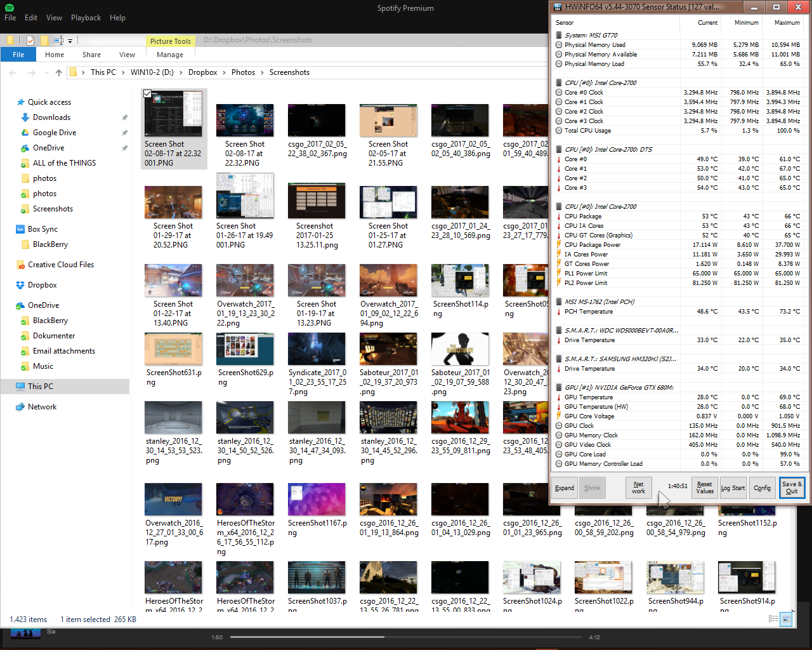Click the HWiNFO64 title bar app icon

(558, 7)
